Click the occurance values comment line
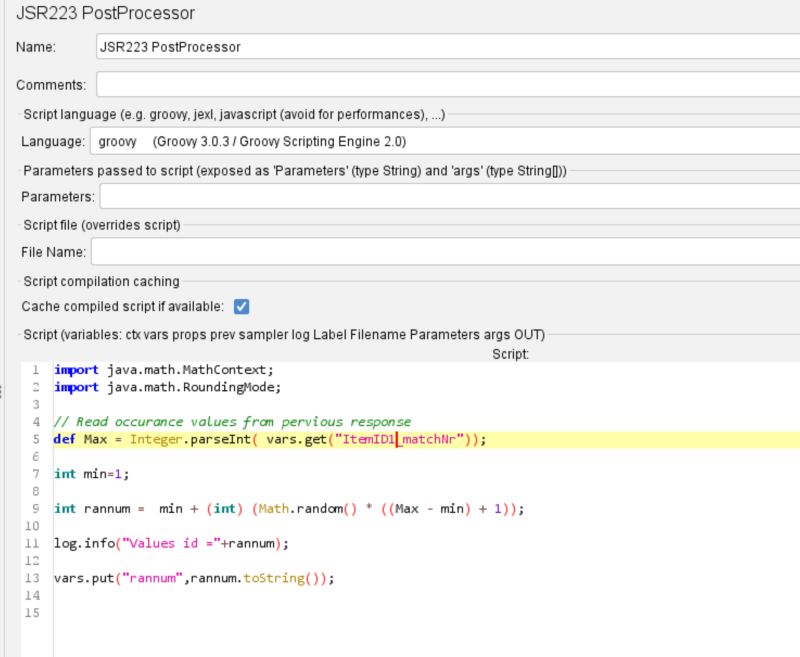This screenshot has width=800, height=657. pyautogui.click(x=240, y=421)
